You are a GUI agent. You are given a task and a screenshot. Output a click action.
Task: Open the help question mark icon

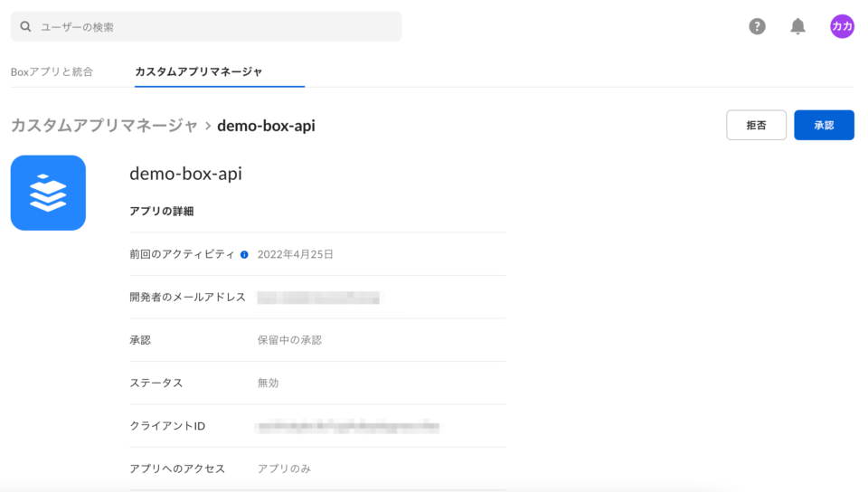coord(758,27)
